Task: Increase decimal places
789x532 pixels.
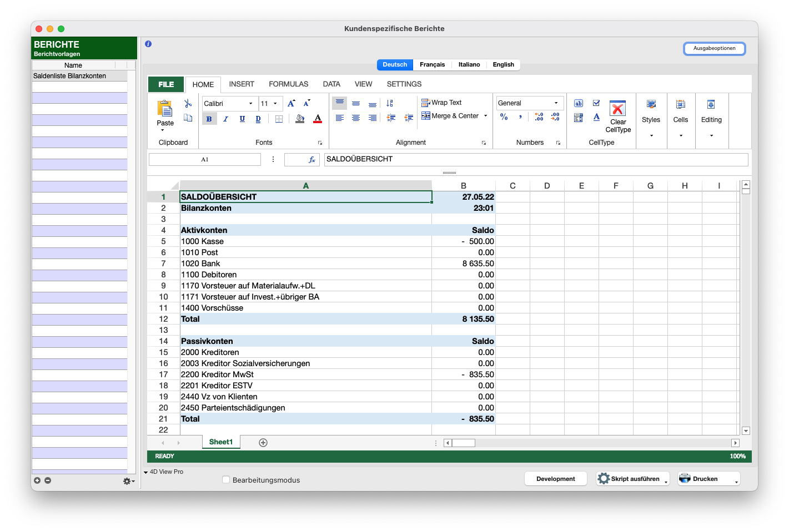Action: click(539, 116)
